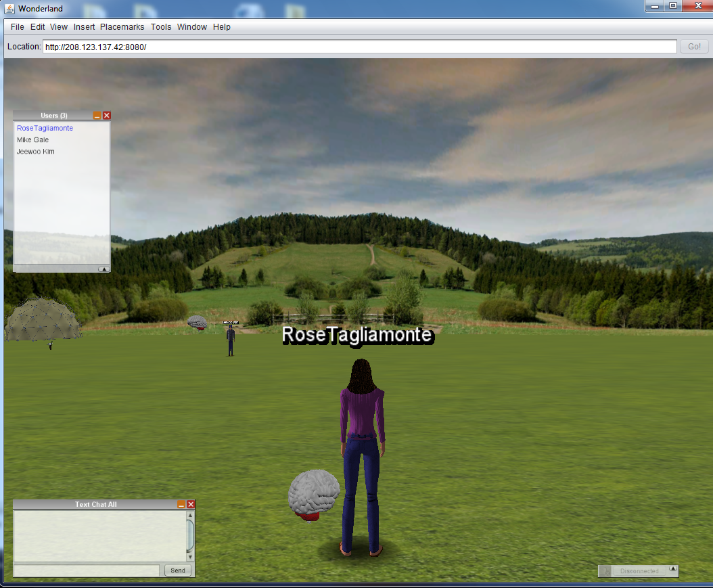Minimize the Wonderland window
This screenshot has width=713, height=588.
[x=655, y=6]
